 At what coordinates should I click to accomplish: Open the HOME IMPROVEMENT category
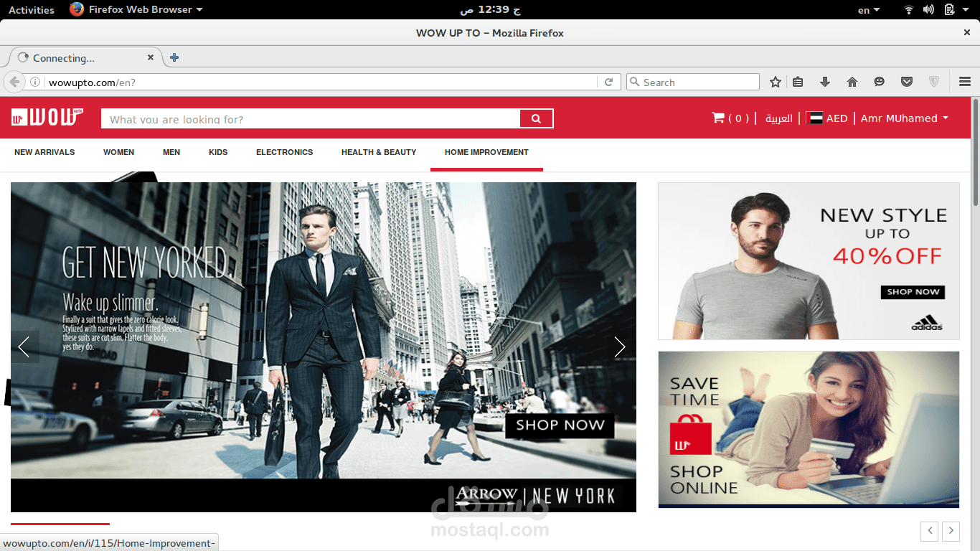486,152
